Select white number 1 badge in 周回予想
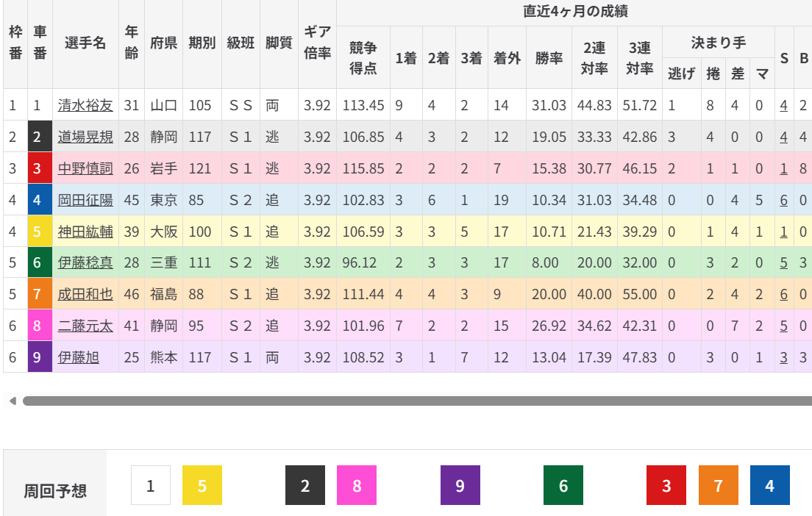812x516 pixels. click(x=151, y=485)
